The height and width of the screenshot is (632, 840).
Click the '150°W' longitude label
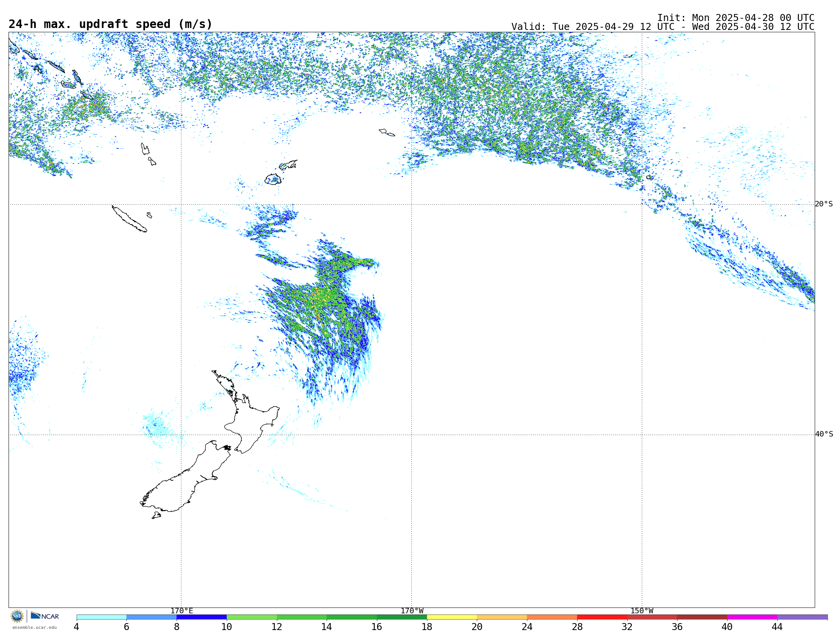[642, 611]
